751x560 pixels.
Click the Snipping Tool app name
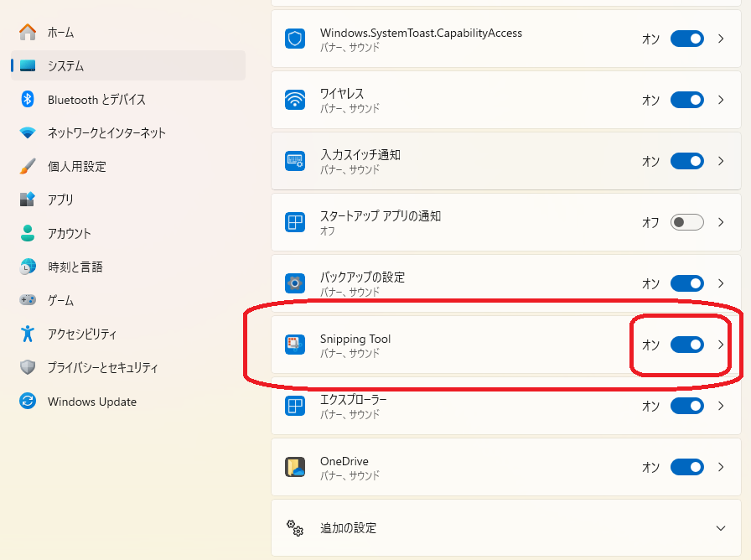[x=355, y=339]
